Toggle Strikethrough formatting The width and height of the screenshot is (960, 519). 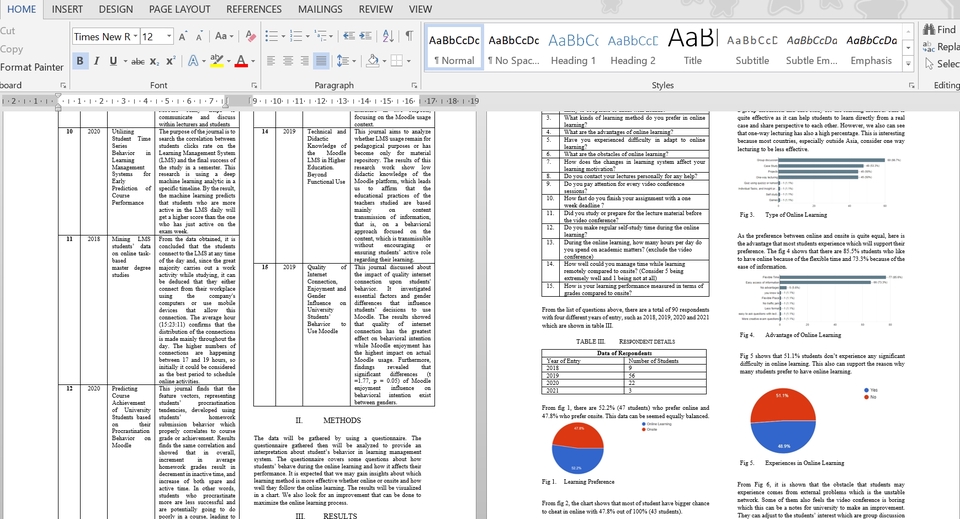click(138, 61)
